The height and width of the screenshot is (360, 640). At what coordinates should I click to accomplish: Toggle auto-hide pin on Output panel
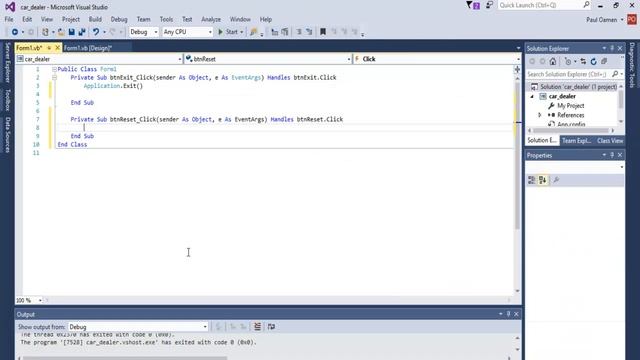(509, 314)
